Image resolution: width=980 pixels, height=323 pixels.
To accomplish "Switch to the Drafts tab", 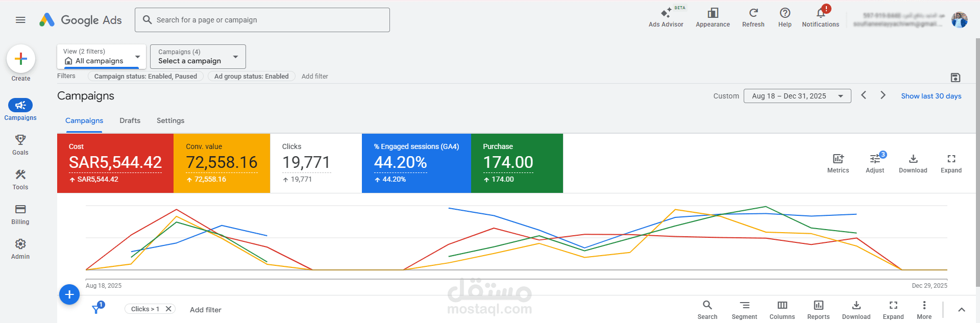I will 130,121.
